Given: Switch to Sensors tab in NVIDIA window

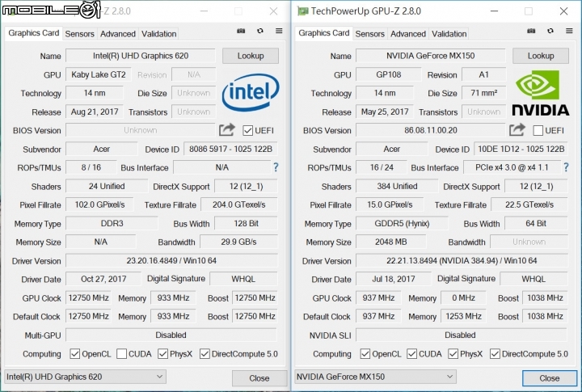Looking at the screenshot, I should [x=370, y=34].
